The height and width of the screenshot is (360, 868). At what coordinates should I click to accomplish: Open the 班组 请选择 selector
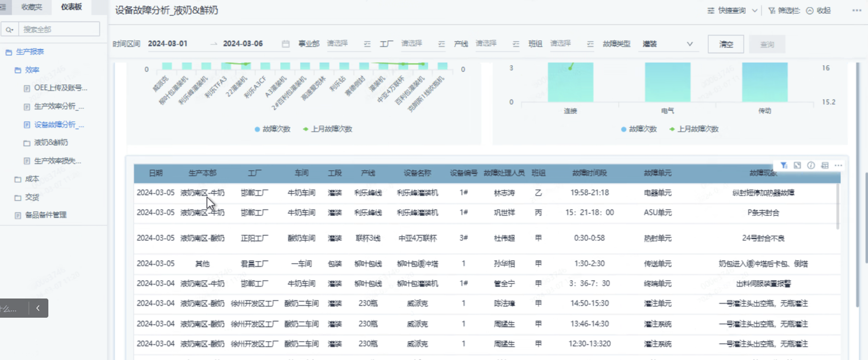(572, 44)
